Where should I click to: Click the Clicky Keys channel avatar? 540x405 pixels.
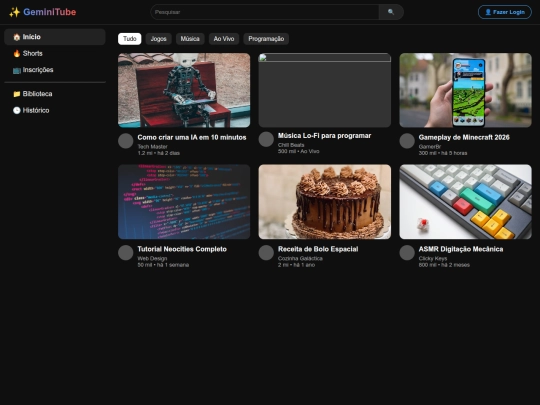407,252
